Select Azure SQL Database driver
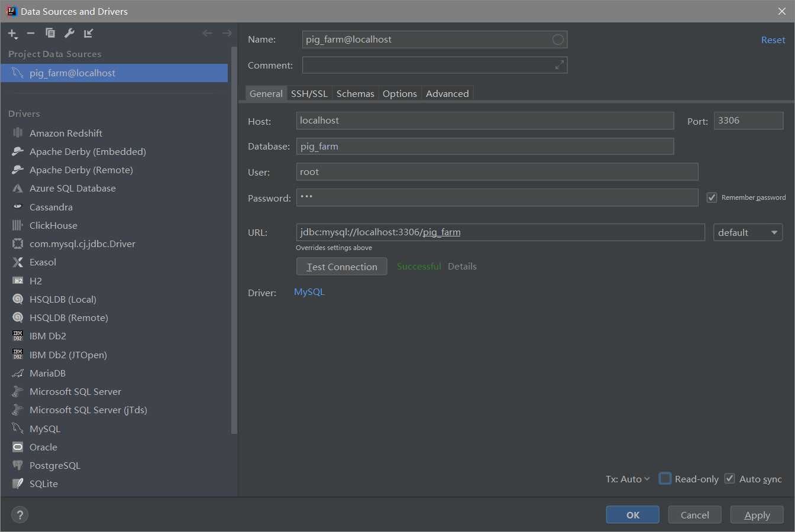Screen dimensions: 795x532 pyautogui.click(x=114, y=188)
